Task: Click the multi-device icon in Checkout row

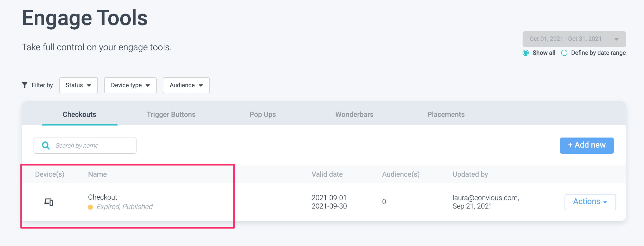Action: pyautogui.click(x=49, y=202)
